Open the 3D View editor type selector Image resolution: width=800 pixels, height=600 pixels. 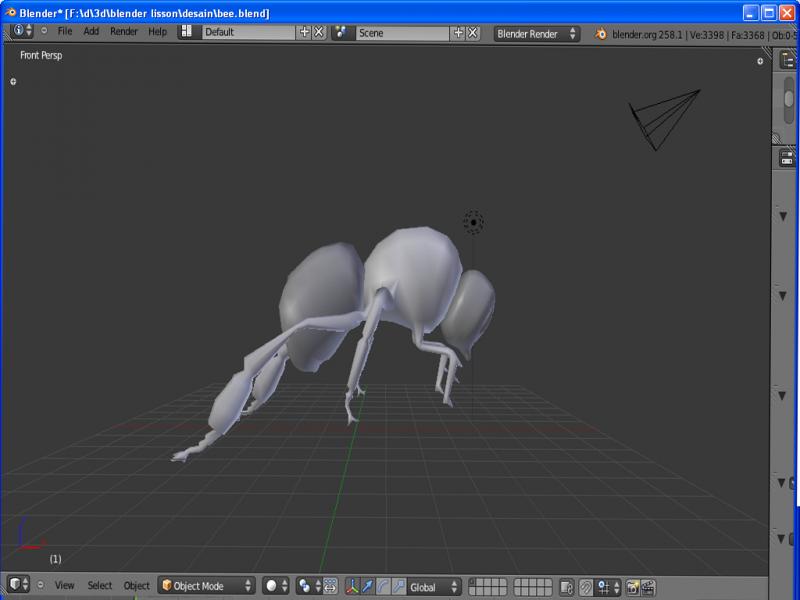(19, 585)
